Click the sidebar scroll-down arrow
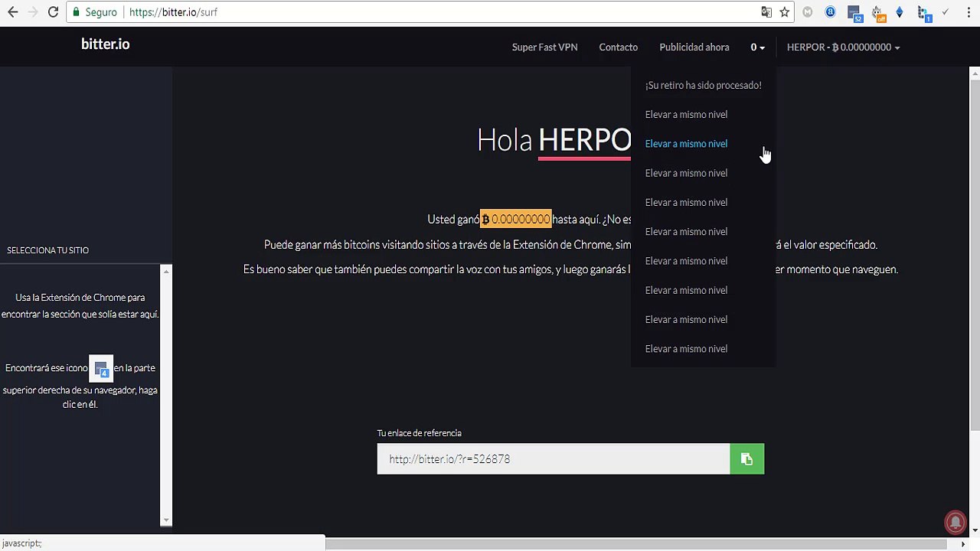Image resolution: width=980 pixels, height=551 pixels. 166,520
